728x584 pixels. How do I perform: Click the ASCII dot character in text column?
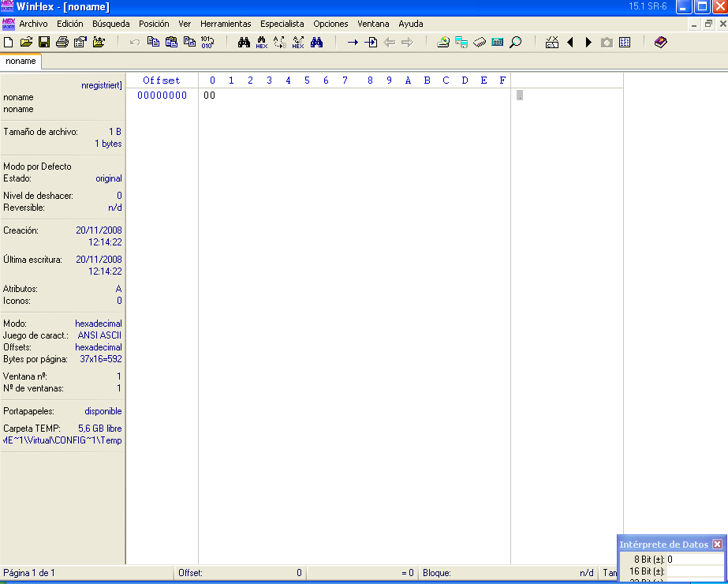[x=520, y=95]
